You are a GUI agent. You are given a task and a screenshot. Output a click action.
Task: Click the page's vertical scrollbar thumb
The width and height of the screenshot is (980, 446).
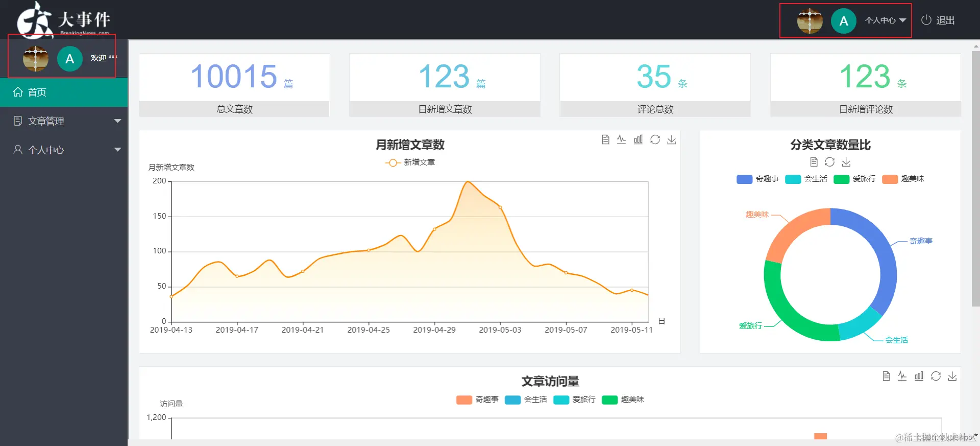click(x=975, y=178)
